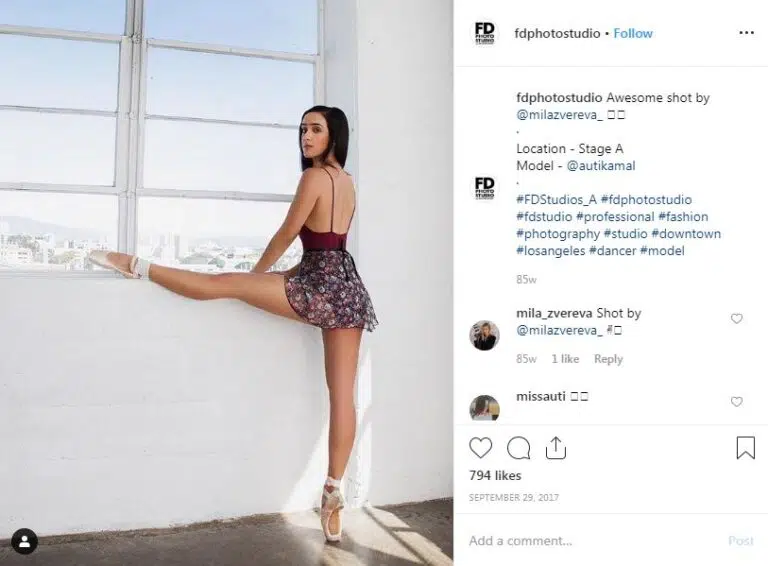
Task: Open the September 29, 2017 post date
Action: click(513, 497)
